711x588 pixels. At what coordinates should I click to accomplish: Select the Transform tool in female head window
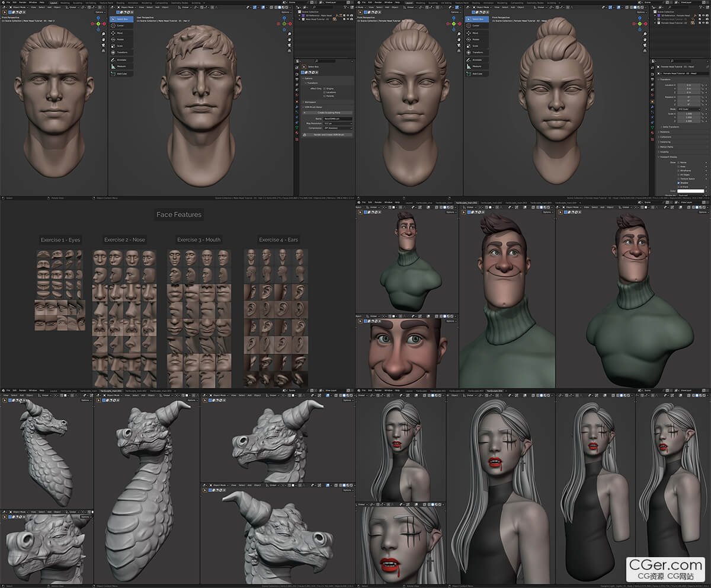pos(476,53)
